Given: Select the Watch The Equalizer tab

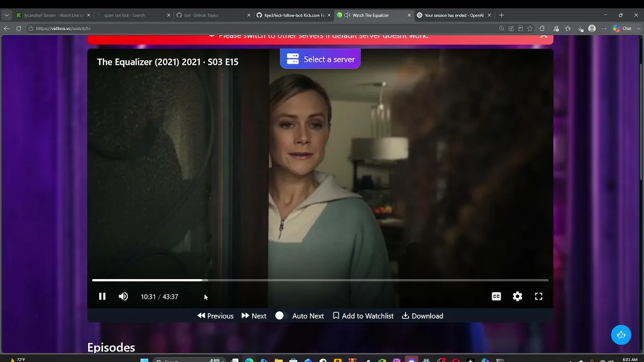Looking at the screenshot, I should pos(374,15).
